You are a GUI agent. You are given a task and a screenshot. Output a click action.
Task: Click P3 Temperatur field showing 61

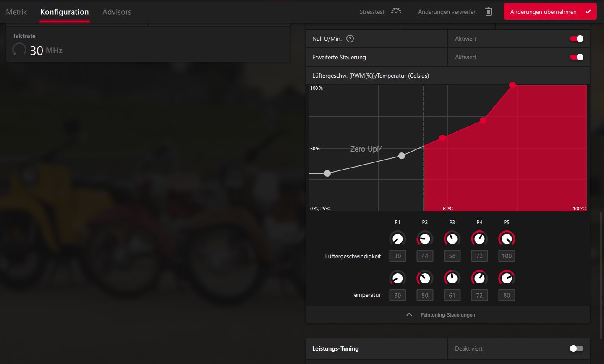452,295
